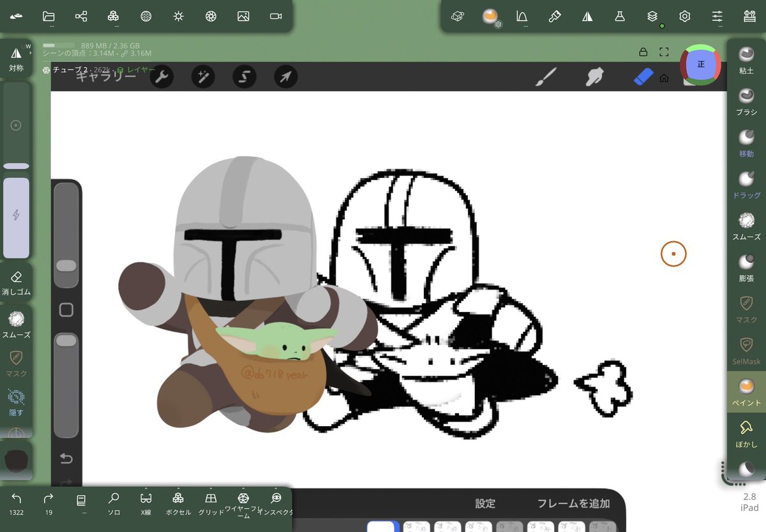Toggle ボクセル voxel remesh option
The width and height of the screenshot is (766, 532).
178,503
